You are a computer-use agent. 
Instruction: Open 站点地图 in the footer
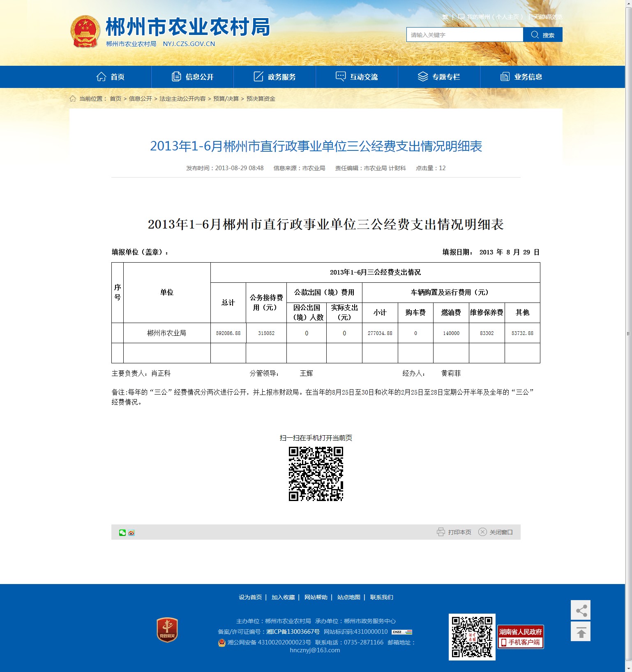pos(349,597)
